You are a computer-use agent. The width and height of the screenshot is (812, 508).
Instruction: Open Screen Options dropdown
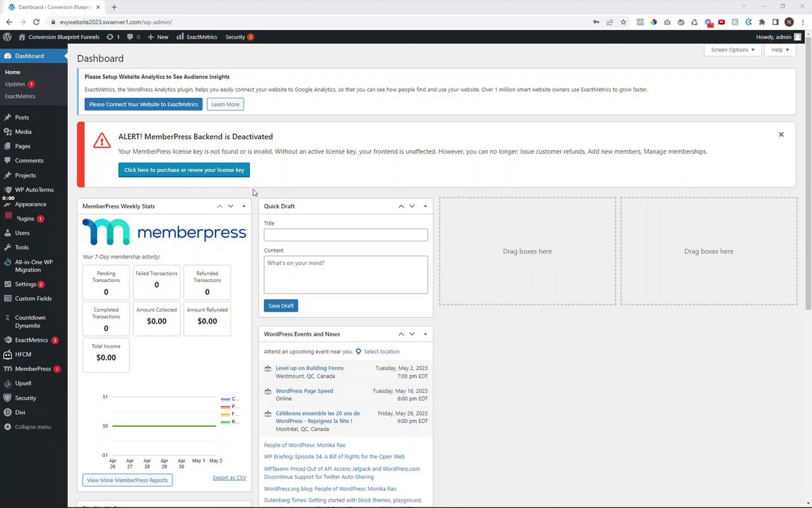(x=733, y=50)
